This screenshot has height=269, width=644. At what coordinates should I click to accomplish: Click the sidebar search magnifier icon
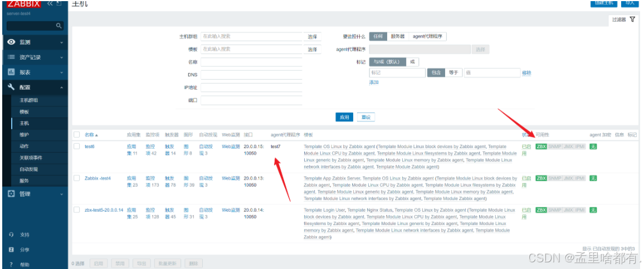coord(58,26)
